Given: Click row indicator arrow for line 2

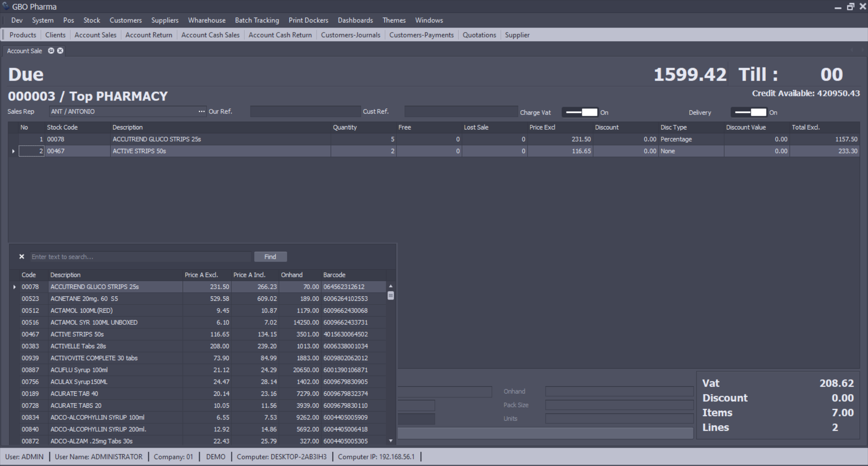Looking at the screenshot, I should point(13,151).
